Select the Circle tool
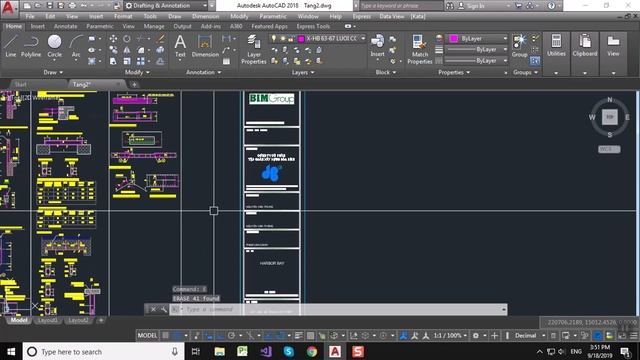The height and width of the screenshot is (360, 640). coord(54,46)
